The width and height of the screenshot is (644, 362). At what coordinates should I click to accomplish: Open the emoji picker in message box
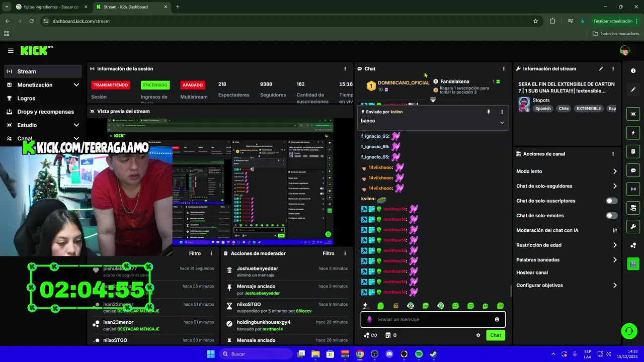497,319
